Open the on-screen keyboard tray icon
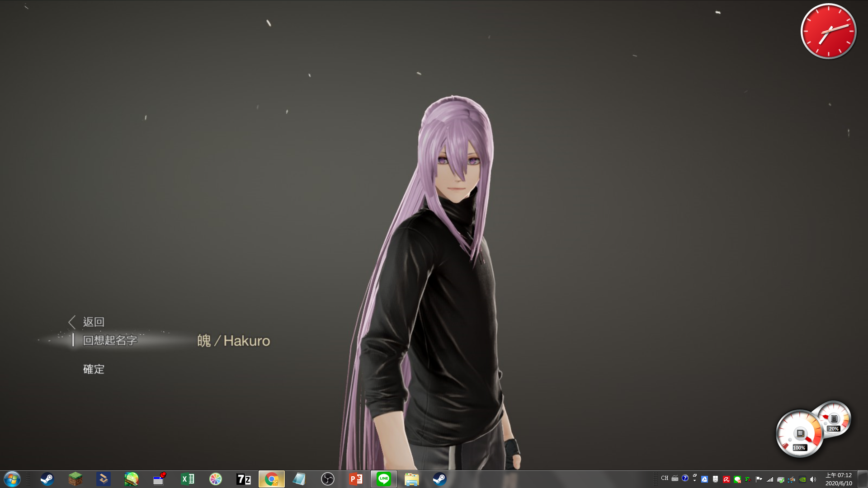Screen dimensions: 868x488 coord(675,478)
